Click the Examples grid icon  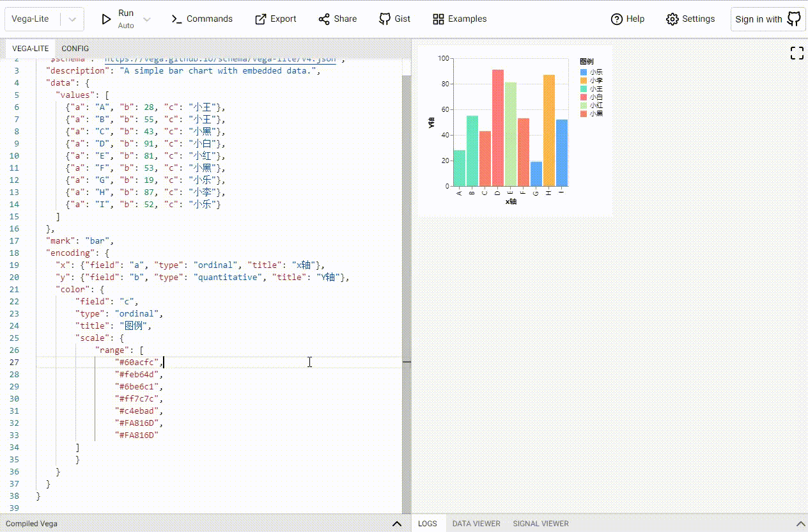(x=438, y=19)
